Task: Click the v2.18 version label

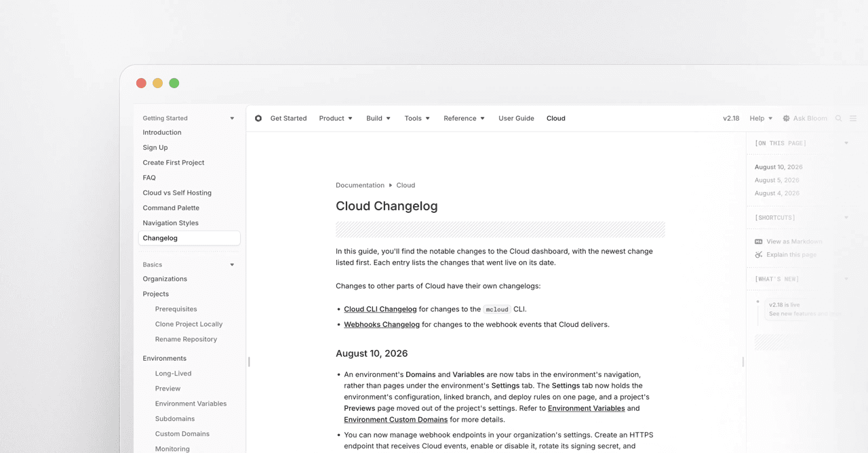Action: pos(731,118)
